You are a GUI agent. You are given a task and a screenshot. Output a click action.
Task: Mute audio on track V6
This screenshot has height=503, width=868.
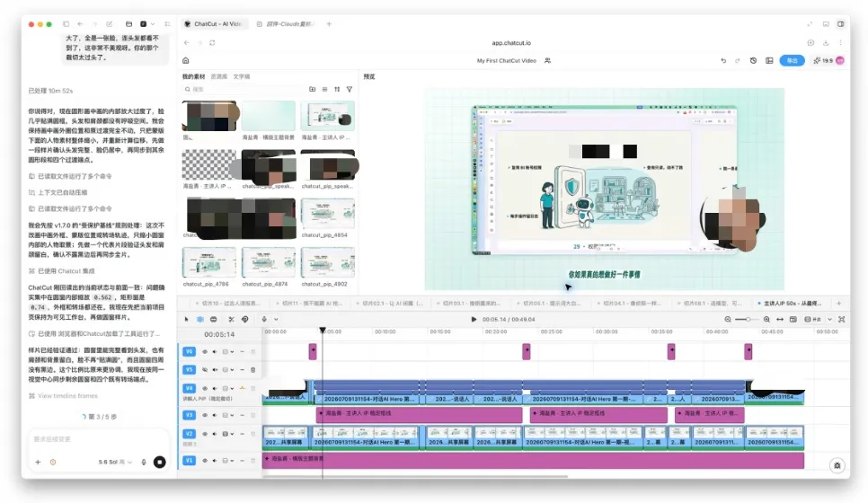click(x=215, y=352)
